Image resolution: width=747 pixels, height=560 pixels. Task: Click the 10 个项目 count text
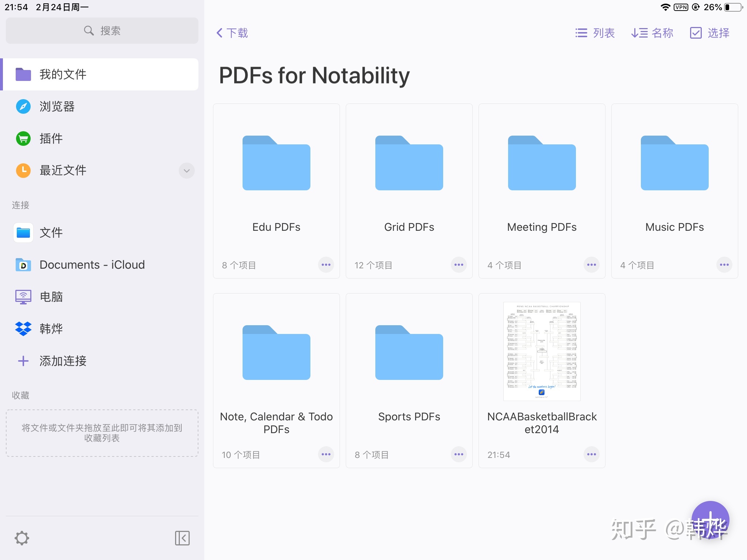tap(241, 455)
